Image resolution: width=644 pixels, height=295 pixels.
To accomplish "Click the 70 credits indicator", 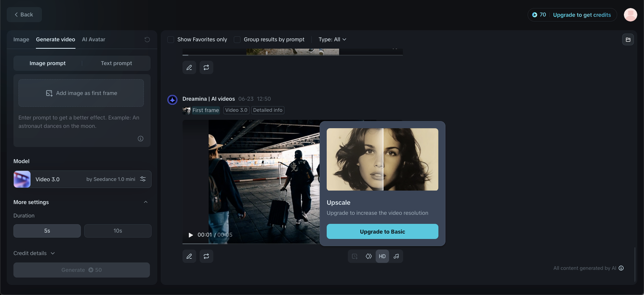I will [539, 15].
